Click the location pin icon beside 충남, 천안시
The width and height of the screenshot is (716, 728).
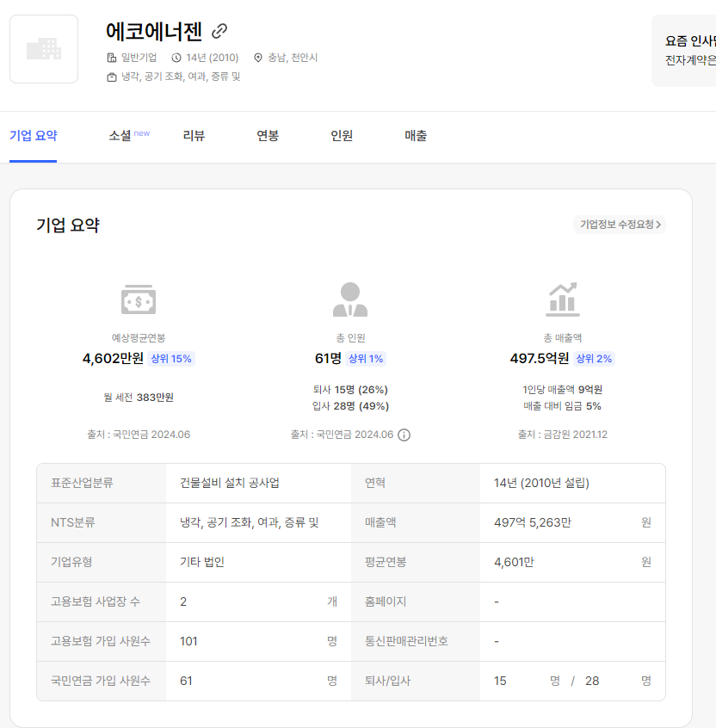point(258,58)
